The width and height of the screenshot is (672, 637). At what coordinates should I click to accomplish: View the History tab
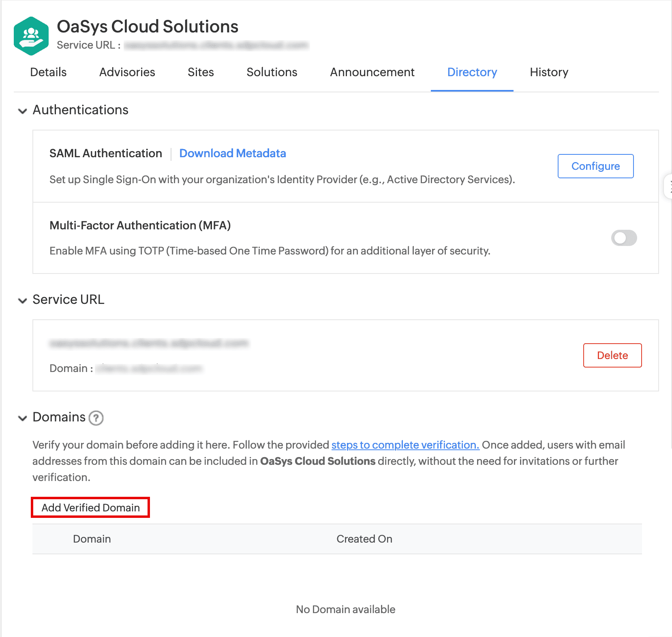coord(549,72)
